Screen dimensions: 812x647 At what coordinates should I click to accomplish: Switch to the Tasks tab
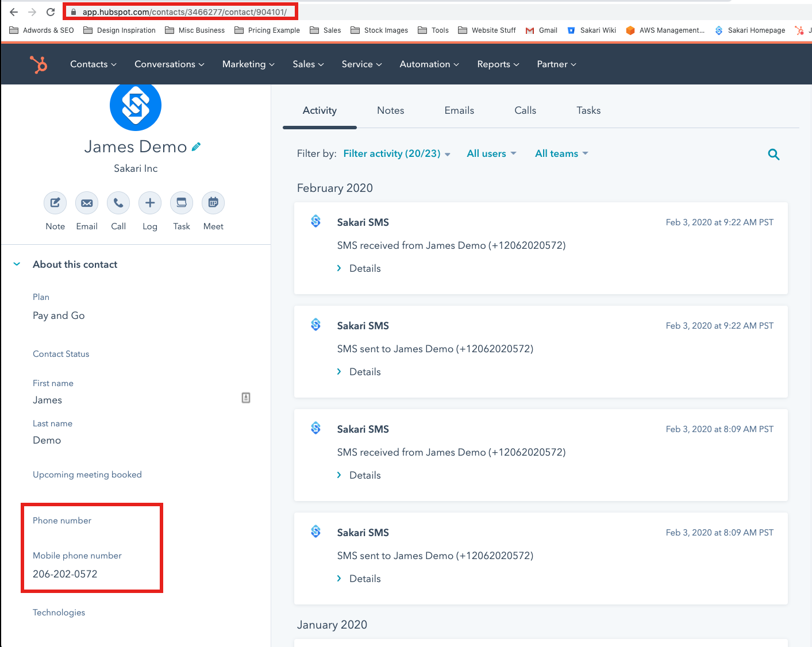tap(588, 110)
